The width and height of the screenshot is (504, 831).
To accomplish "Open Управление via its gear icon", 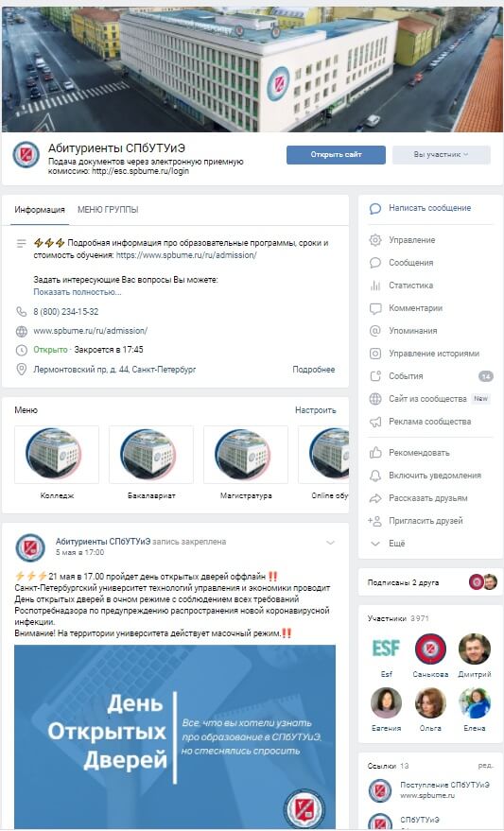I will [x=375, y=240].
